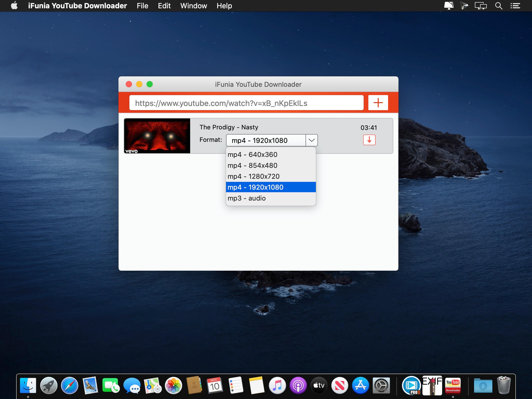Open Finder from the Dock
This screenshot has height=399, width=532.
click(x=28, y=385)
